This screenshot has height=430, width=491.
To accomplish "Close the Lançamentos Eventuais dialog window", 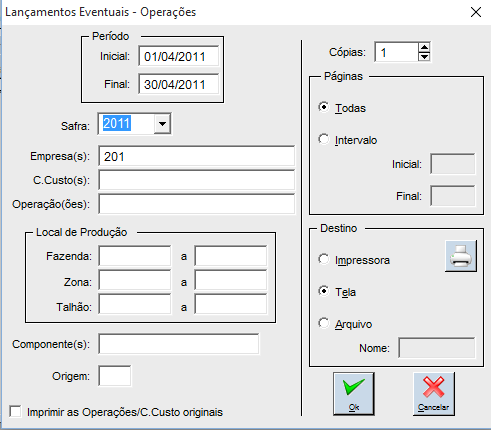I will (x=476, y=12).
